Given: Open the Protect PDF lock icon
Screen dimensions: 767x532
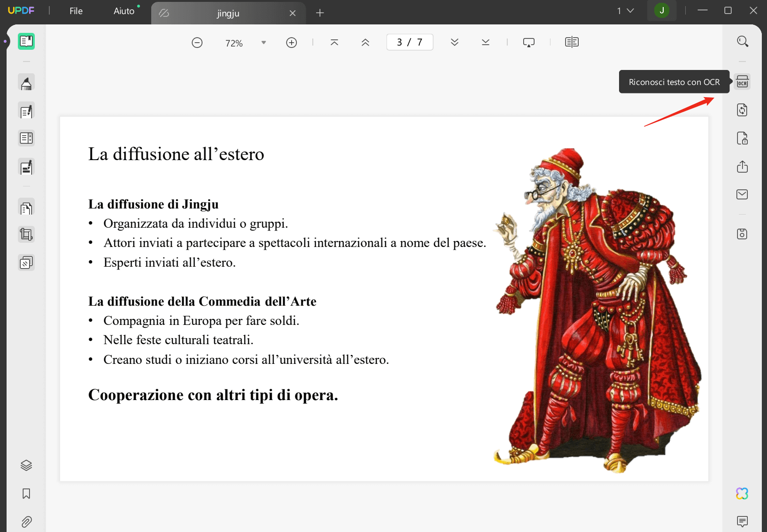Looking at the screenshot, I should [742, 138].
